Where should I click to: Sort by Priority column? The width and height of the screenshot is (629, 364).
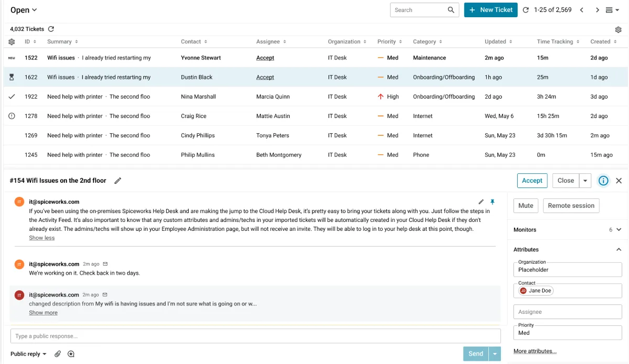click(x=390, y=42)
